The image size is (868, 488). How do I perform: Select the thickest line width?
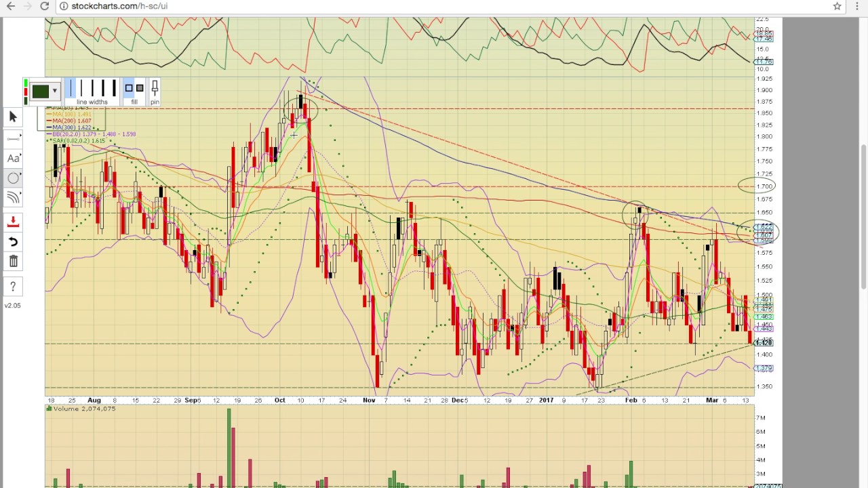pos(114,88)
